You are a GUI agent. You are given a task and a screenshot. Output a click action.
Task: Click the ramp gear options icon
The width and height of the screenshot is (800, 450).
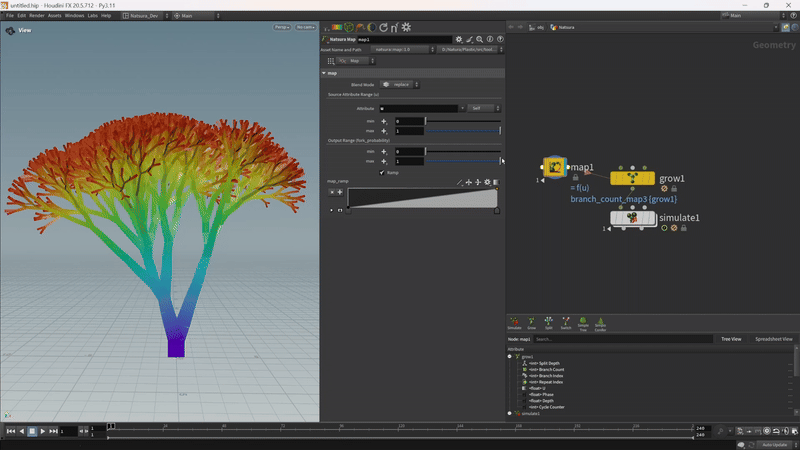click(487, 182)
